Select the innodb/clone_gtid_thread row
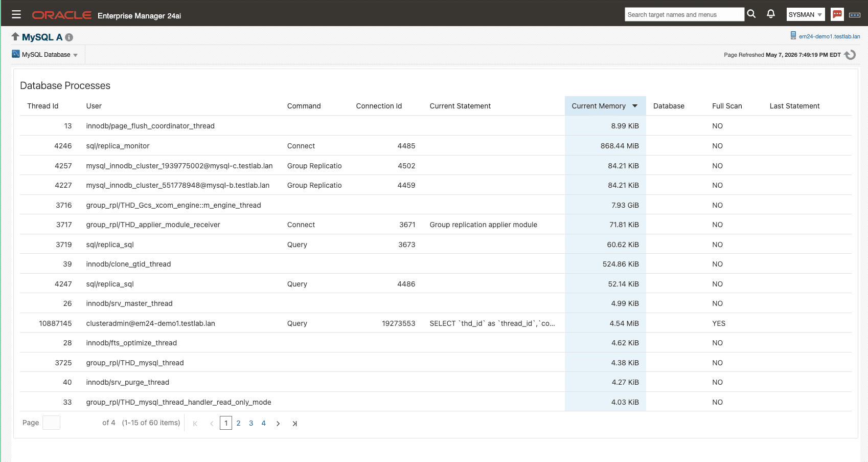The height and width of the screenshot is (462, 868). pos(436,264)
